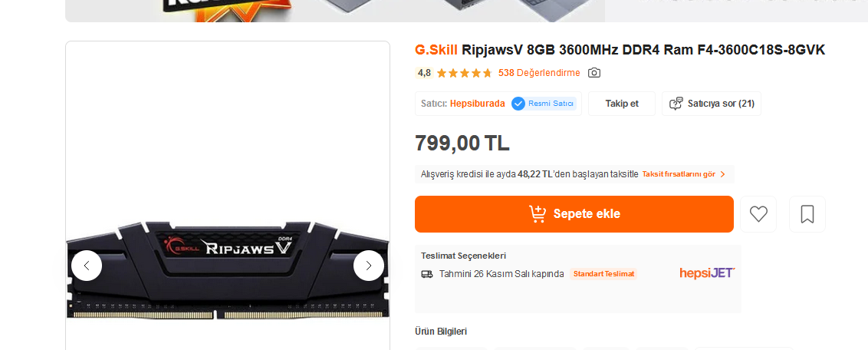Click the blue Resmi Satıcı checkmark badge
Screen dimensions: 868x350
coord(518,104)
